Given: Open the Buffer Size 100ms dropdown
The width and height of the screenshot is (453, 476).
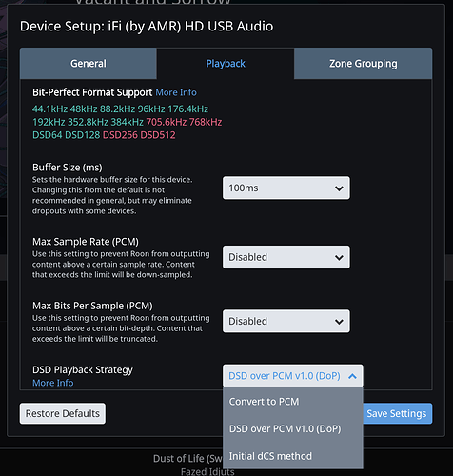Looking at the screenshot, I should [286, 188].
